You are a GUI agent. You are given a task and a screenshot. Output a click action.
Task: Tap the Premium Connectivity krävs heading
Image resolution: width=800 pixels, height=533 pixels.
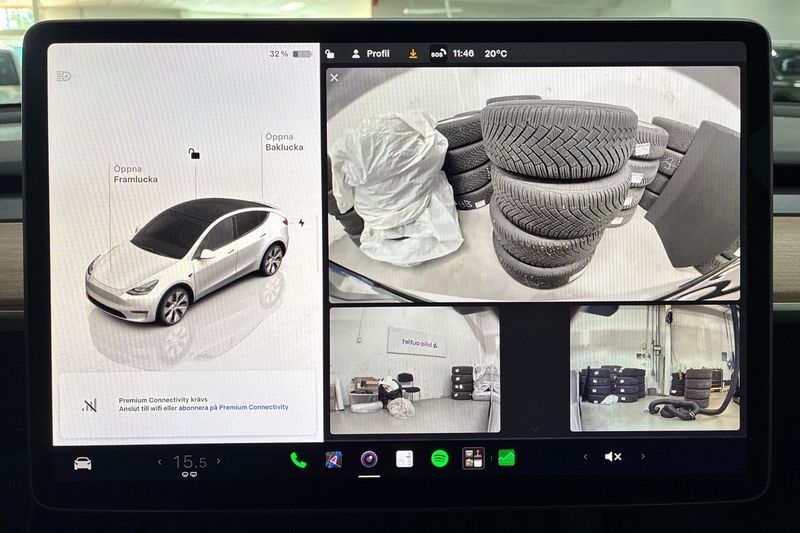click(163, 400)
